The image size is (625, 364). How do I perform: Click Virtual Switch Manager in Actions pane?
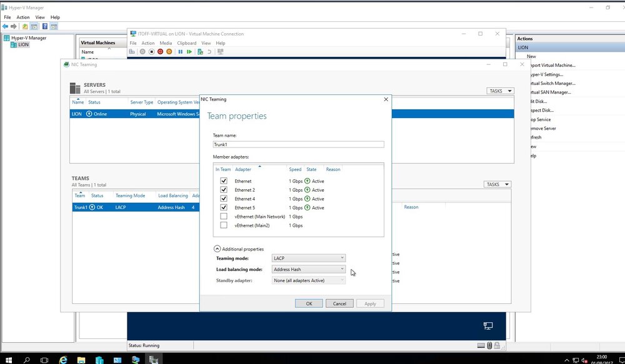point(552,83)
